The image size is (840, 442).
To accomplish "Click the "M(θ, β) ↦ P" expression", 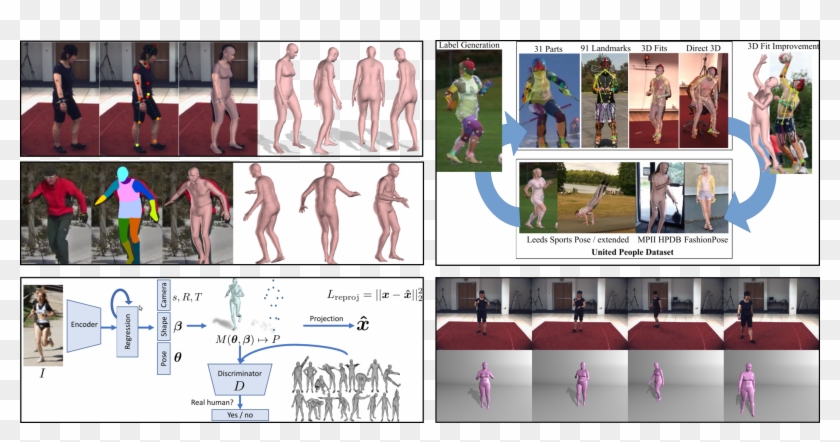I will [248, 339].
